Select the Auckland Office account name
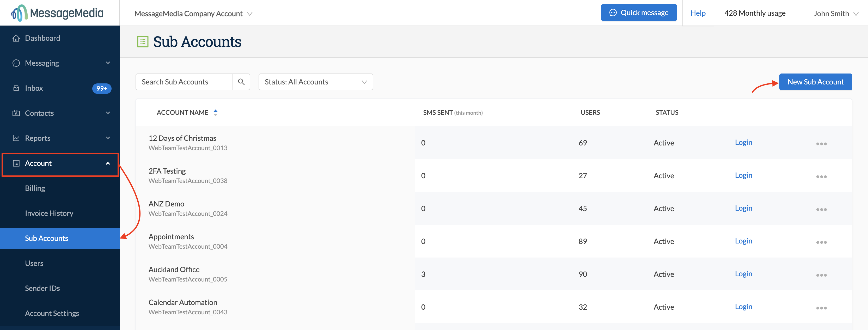Viewport: 868px width, 330px height. [174, 270]
